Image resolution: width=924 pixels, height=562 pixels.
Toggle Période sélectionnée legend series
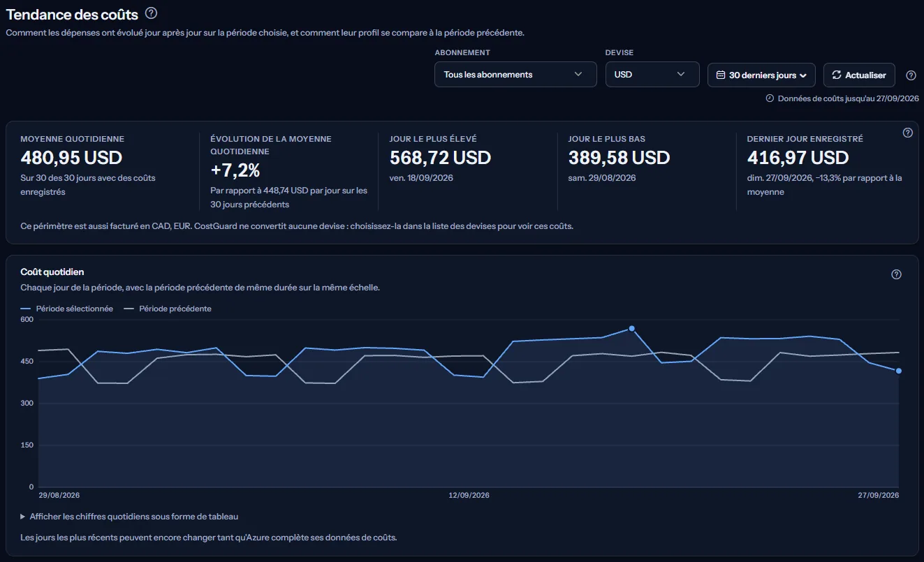(x=67, y=309)
